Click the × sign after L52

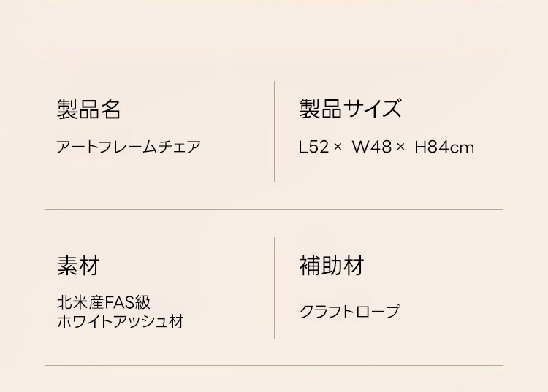click(338, 147)
